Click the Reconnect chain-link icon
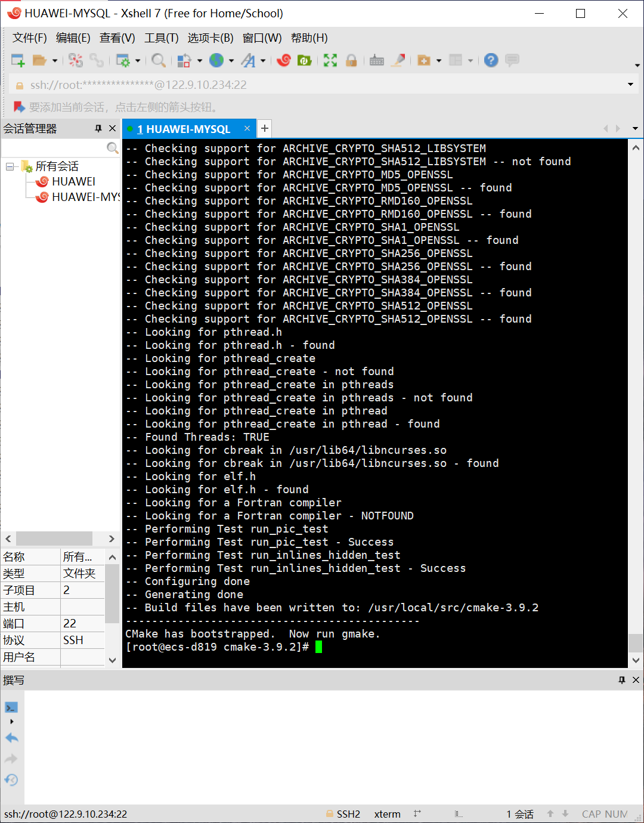The image size is (644, 823). click(97, 60)
